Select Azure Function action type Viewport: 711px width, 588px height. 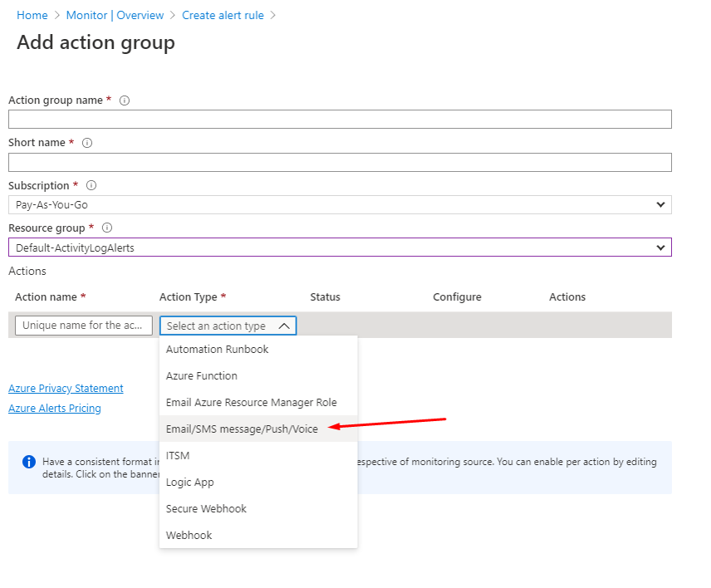[202, 376]
